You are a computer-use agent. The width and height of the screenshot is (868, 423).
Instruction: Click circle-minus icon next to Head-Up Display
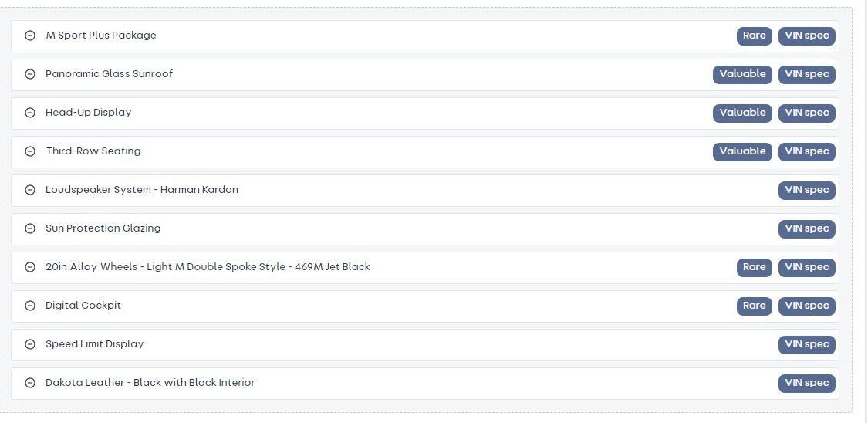point(30,113)
